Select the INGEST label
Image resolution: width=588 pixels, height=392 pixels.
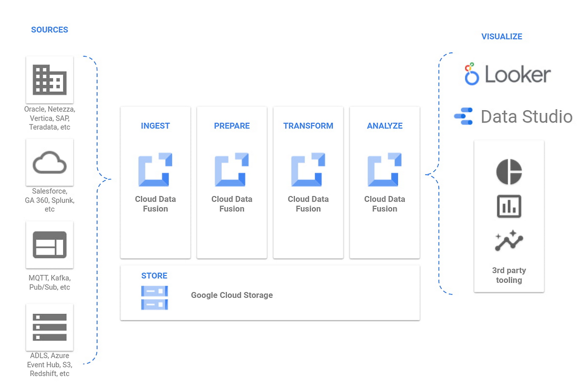coord(155,126)
